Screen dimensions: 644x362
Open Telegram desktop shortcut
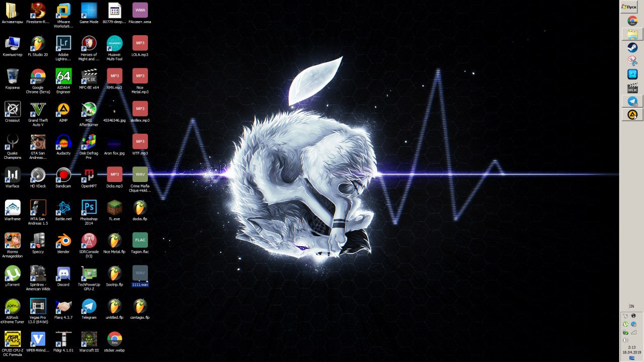pos(89,309)
